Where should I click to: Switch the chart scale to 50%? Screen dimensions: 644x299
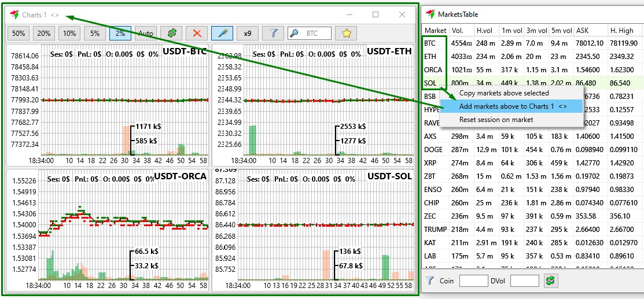coord(19,34)
